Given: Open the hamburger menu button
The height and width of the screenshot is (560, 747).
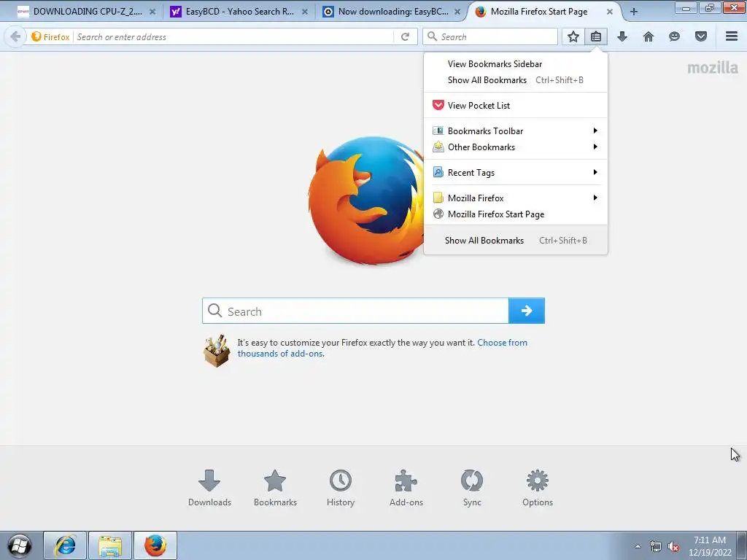Looking at the screenshot, I should click(x=732, y=36).
